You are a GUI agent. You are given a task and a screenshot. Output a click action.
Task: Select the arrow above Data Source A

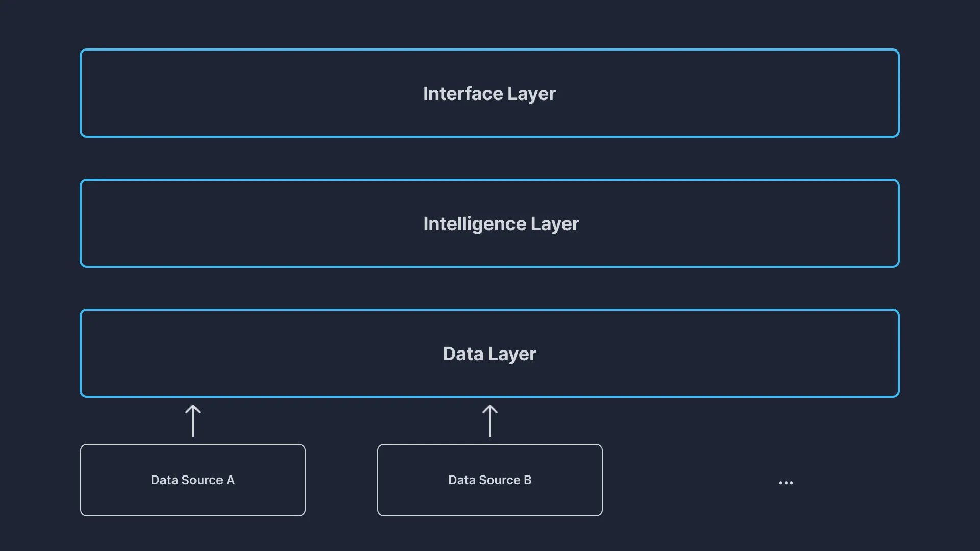pos(192,420)
